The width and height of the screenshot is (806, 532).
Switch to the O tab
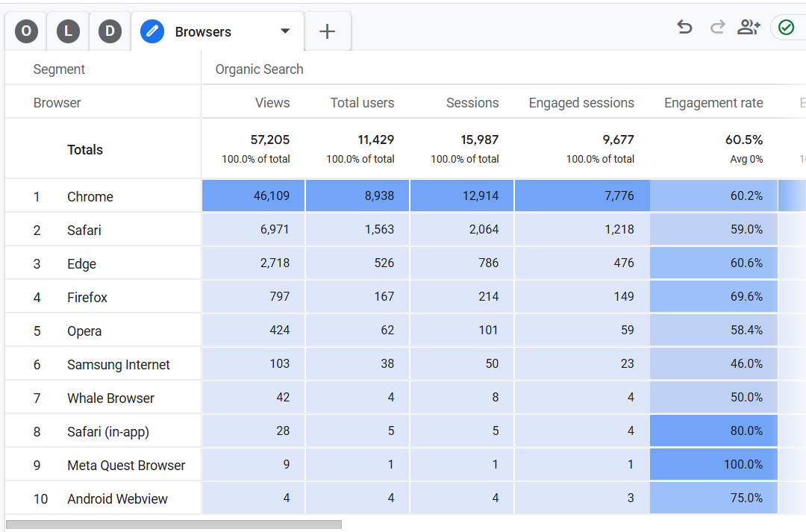pyautogui.click(x=26, y=31)
